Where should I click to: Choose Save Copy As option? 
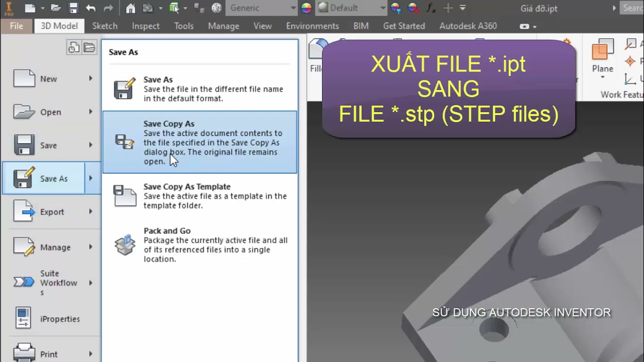[200, 142]
